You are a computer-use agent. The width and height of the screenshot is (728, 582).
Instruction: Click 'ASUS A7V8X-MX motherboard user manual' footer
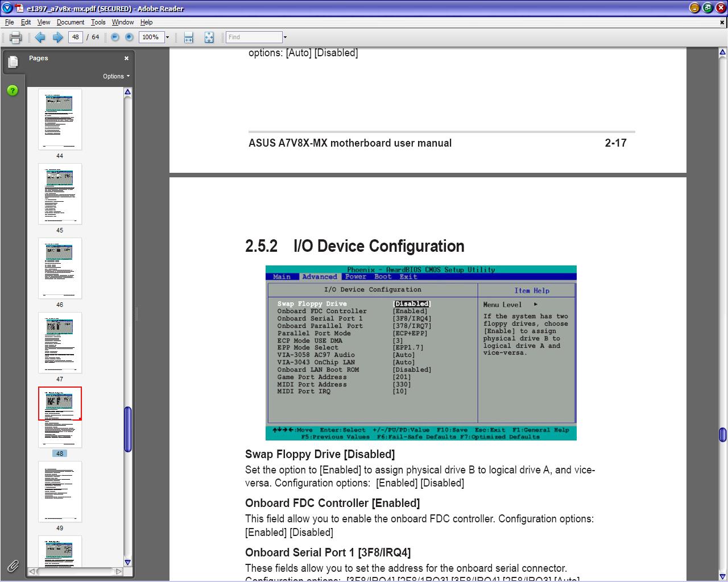pos(350,143)
